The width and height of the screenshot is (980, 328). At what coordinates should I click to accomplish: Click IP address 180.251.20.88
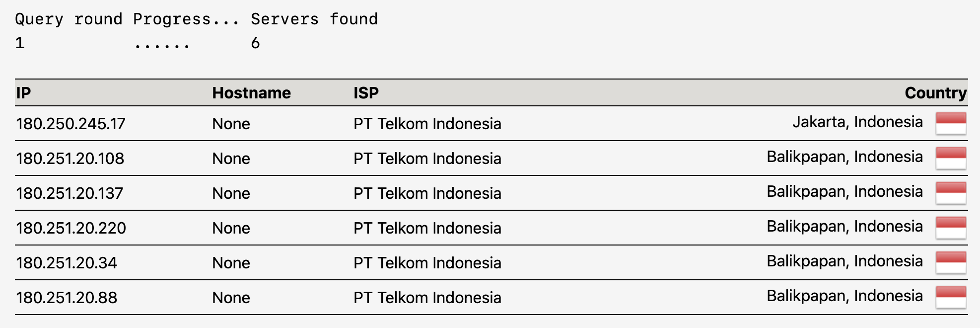click(x=67, y=298)
